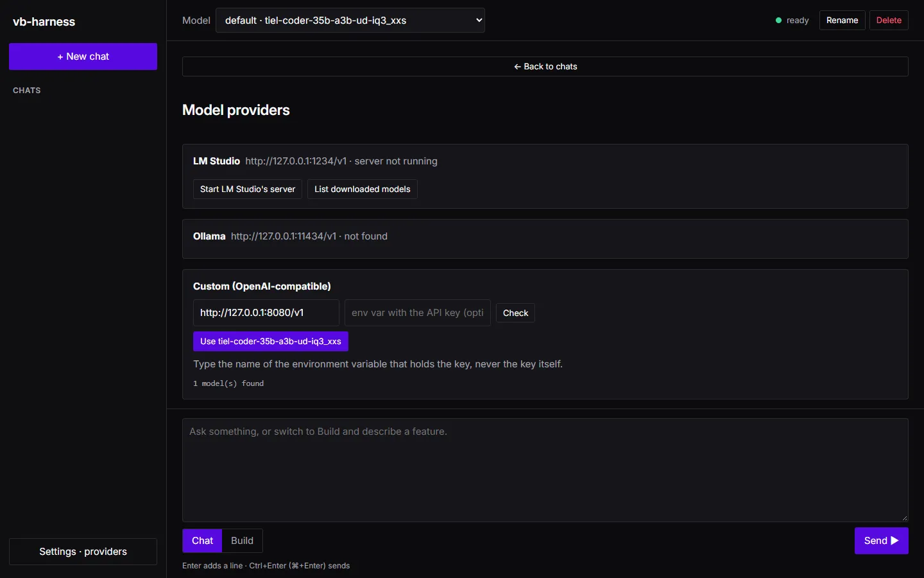Start a new chat
Screen dimensions: 924x578
tap(83, 57)
